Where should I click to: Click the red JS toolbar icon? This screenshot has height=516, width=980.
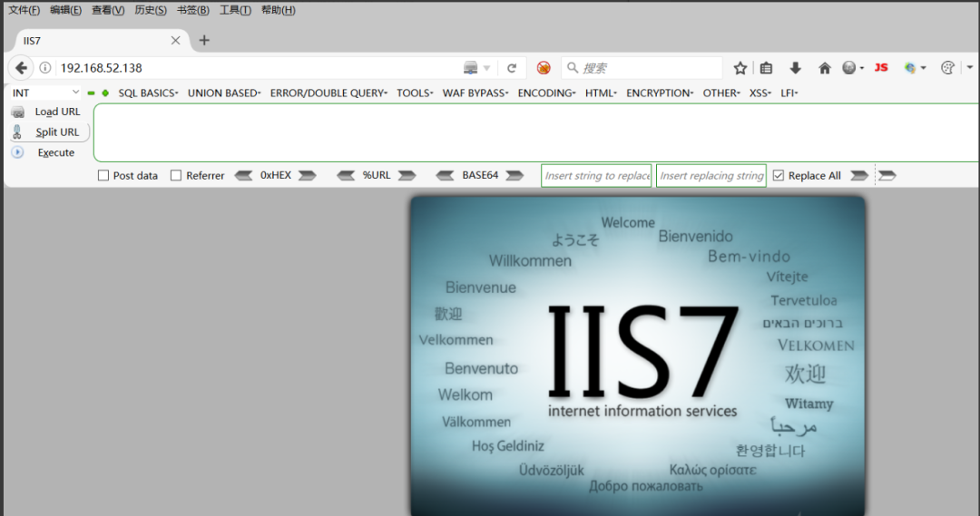click(x=880, y=68)
